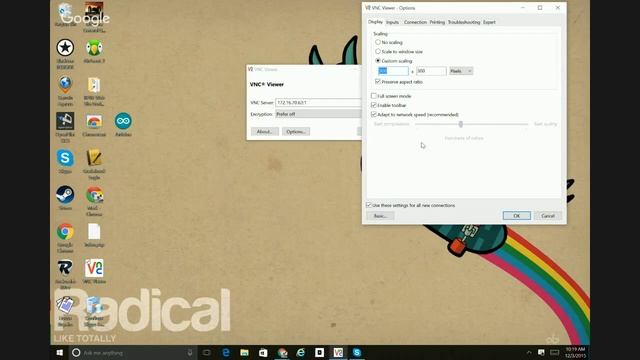This screenshot has width=640, height=360.
Task: Click the custom scaling height field
Action: 431,71
